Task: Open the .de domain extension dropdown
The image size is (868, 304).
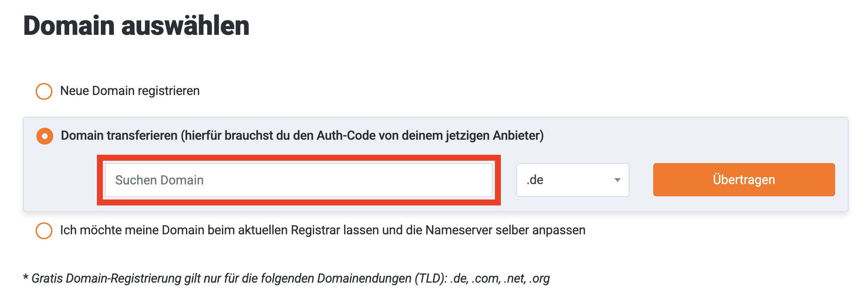Action: click(x=572, y=180)
